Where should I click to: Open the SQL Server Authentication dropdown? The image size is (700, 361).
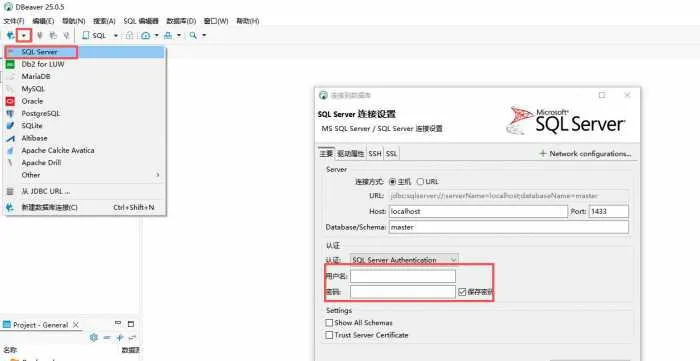pyautogui.click(x=404, y=259)
